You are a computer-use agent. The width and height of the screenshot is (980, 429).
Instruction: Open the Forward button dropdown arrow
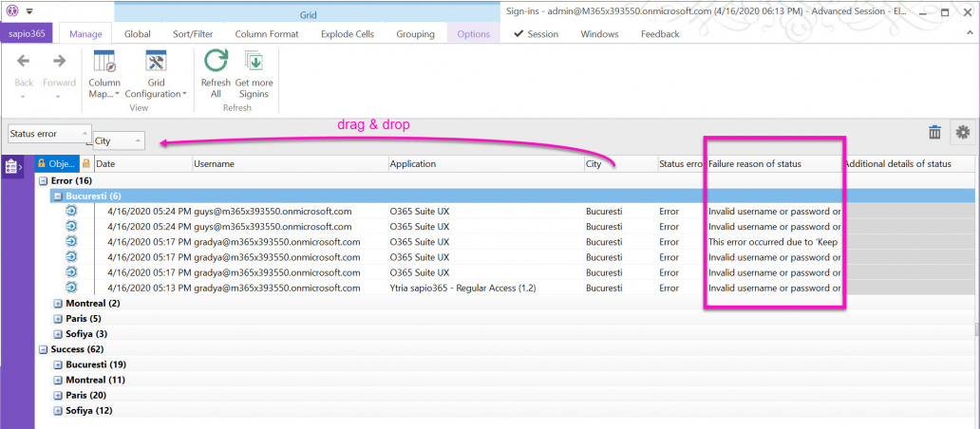[60, 96]
